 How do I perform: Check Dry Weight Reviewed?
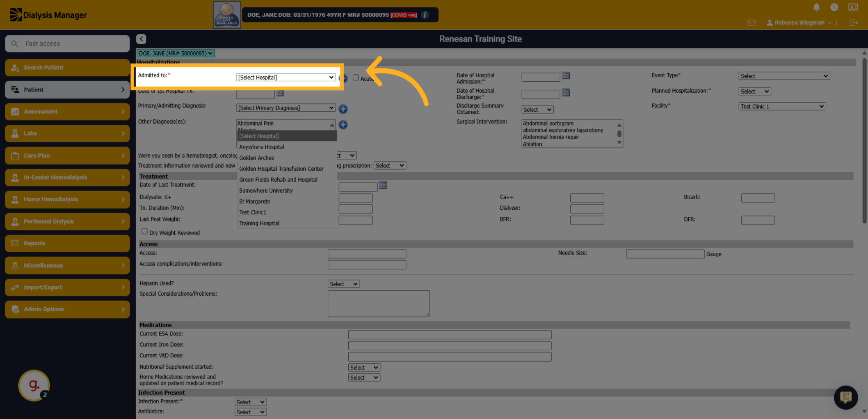click(x=144, y=231)
